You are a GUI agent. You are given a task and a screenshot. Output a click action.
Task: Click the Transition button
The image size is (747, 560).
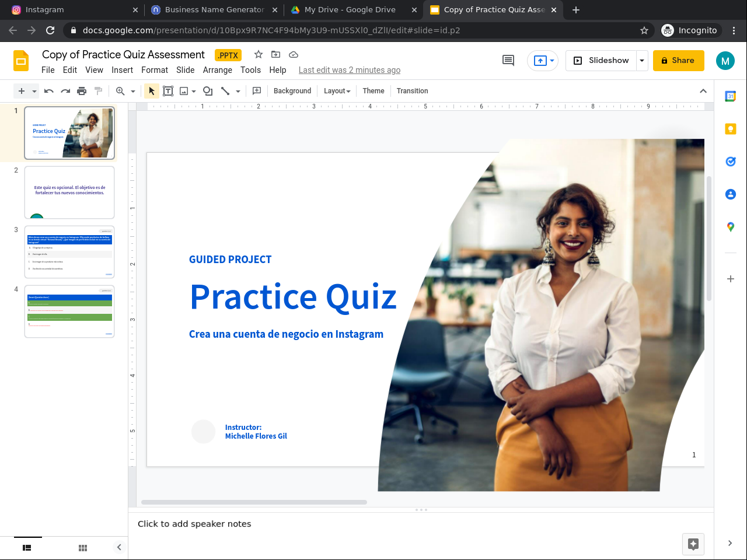[413, 91]
